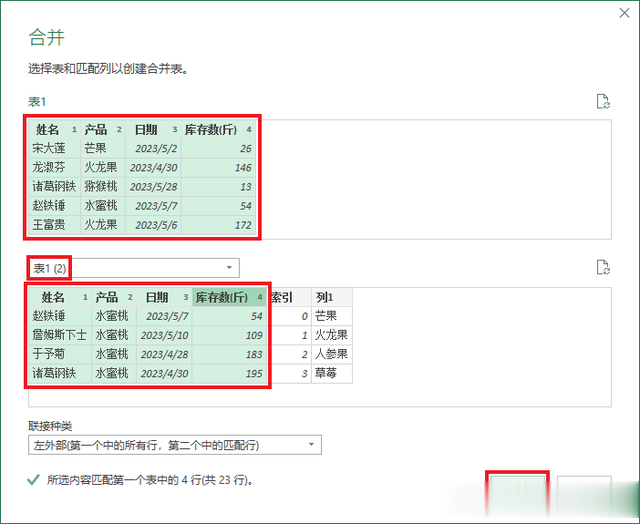Image resolution: width=640 pixels, height=524 pixels.
Task: Click the refresh preview icon beside 表1
Action: [x=603, y=102]
